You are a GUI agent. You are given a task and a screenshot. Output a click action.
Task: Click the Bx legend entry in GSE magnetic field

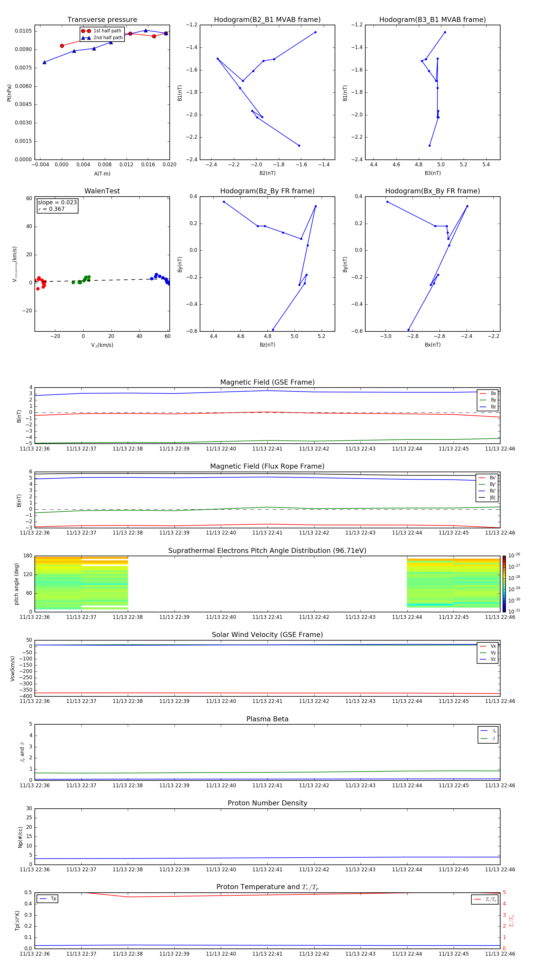click(x=488, y=394)
